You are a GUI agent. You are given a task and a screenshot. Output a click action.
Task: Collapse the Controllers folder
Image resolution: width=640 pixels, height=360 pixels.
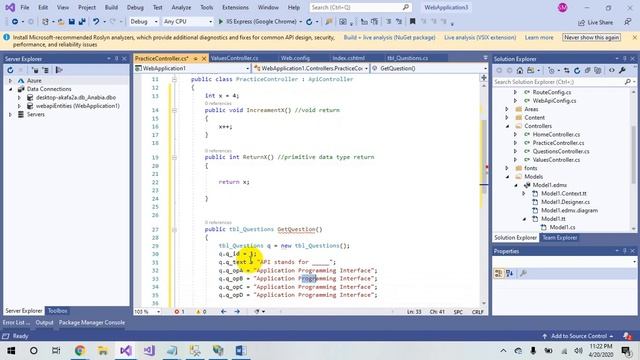coord(507,126)
